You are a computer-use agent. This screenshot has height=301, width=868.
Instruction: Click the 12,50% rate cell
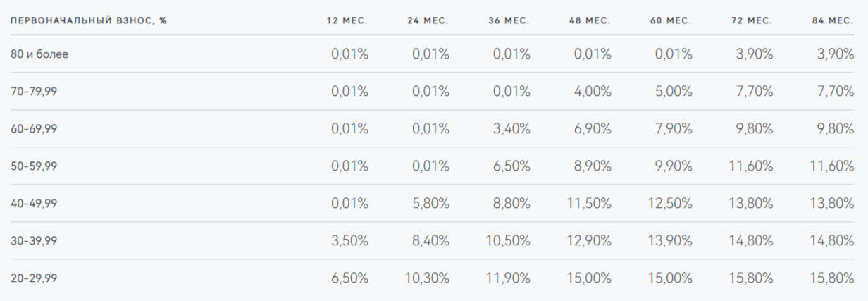coord(669,203)
